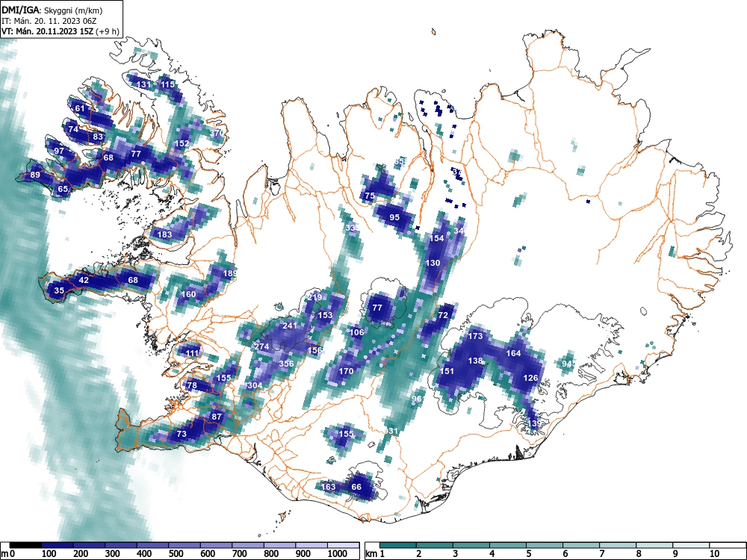
Task: Click the visibility value 131 on the map
Action: pyautogui.click(x=143, y=84)
